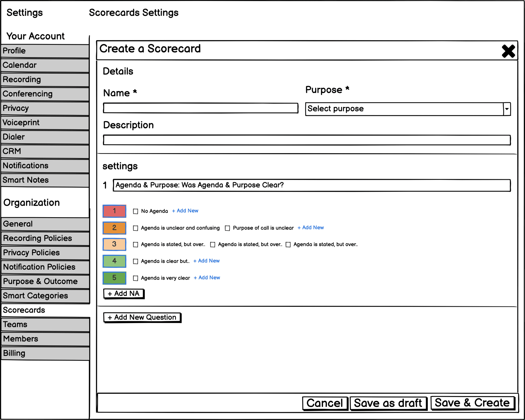
Task: Click Save as draft
Action: click(388, 403)
